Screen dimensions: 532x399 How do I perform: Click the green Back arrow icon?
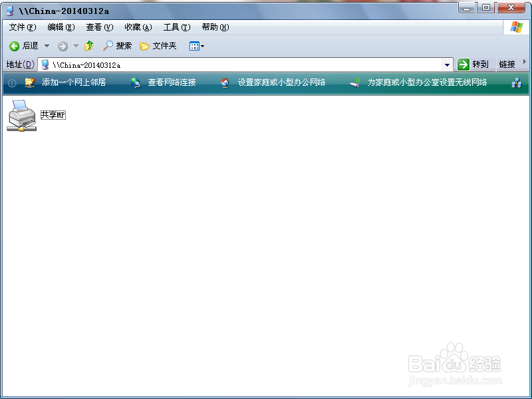(14, 46)
